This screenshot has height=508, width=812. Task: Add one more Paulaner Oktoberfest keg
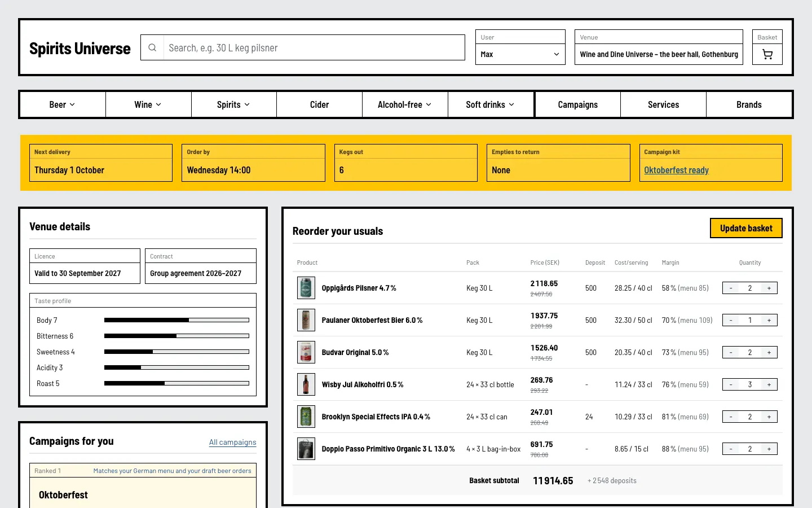(769, 320)
